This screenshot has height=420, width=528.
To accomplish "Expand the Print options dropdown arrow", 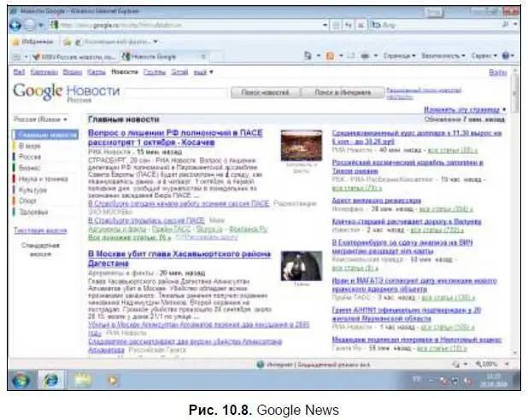I will 375,56.
